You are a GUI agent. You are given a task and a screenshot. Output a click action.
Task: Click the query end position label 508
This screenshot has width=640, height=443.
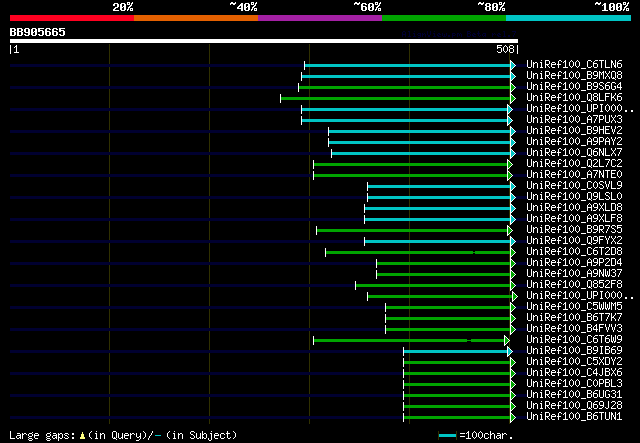point(505,49)
